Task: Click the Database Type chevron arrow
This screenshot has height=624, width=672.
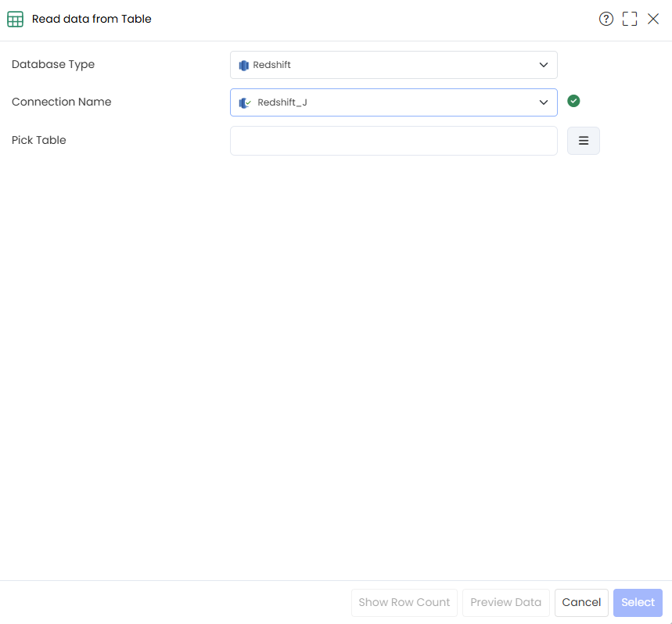Action: point(544,65)
